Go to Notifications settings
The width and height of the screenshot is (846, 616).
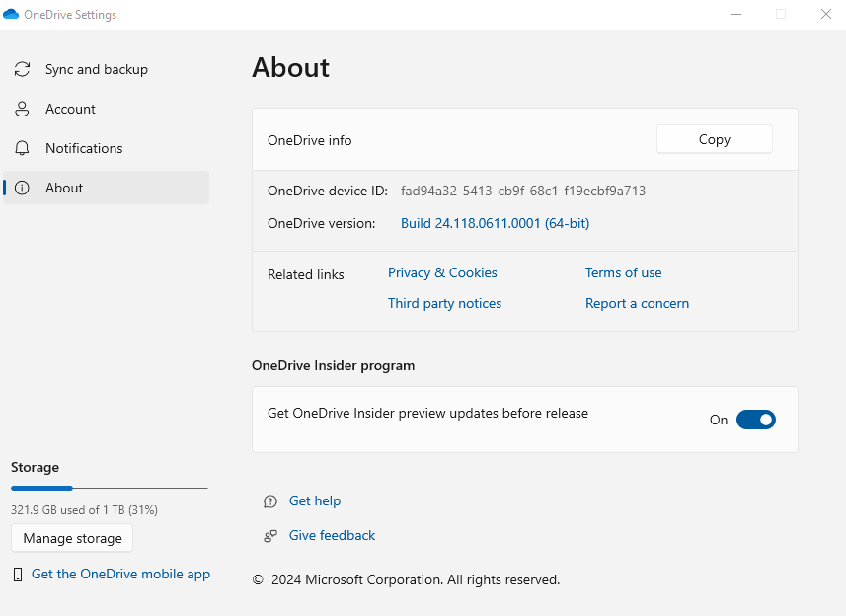106,148
